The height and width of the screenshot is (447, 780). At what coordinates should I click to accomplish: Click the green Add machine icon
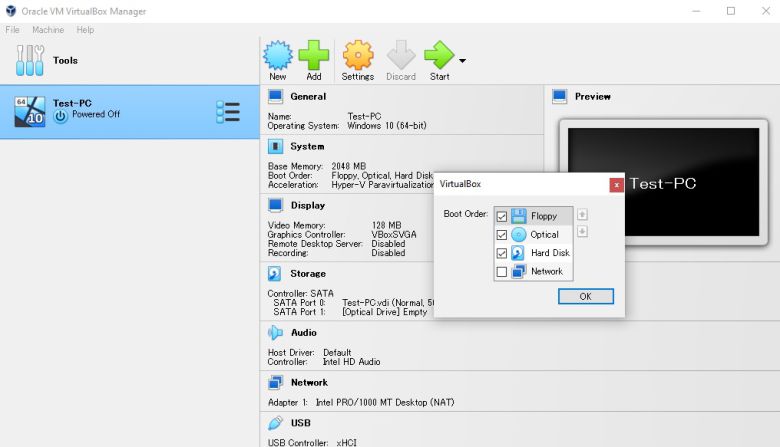[x=314, y=58]
